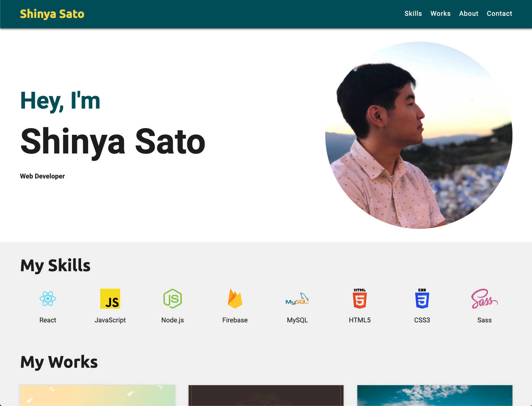Click the Firebase flame icon
This screenshot has width=532, height=406.
235,299
